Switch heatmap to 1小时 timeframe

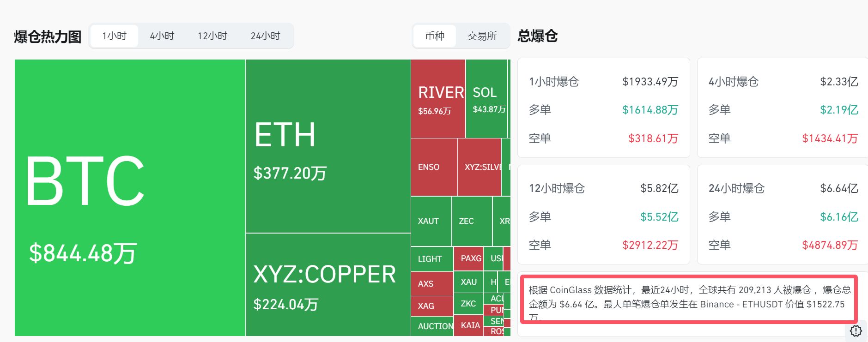[114, 36]
